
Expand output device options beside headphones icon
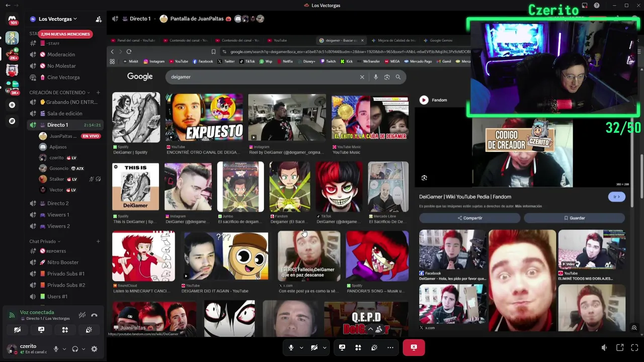(x=83, y=349)
